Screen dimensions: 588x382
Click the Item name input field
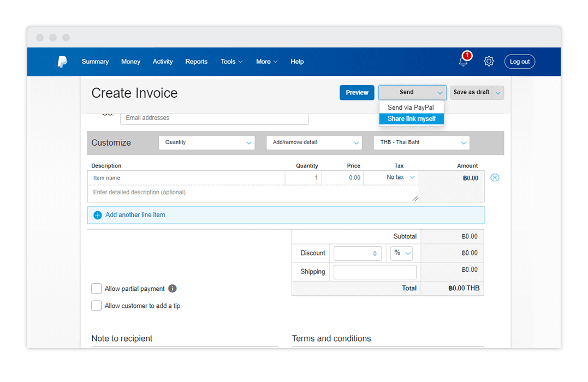click(186, 178)
